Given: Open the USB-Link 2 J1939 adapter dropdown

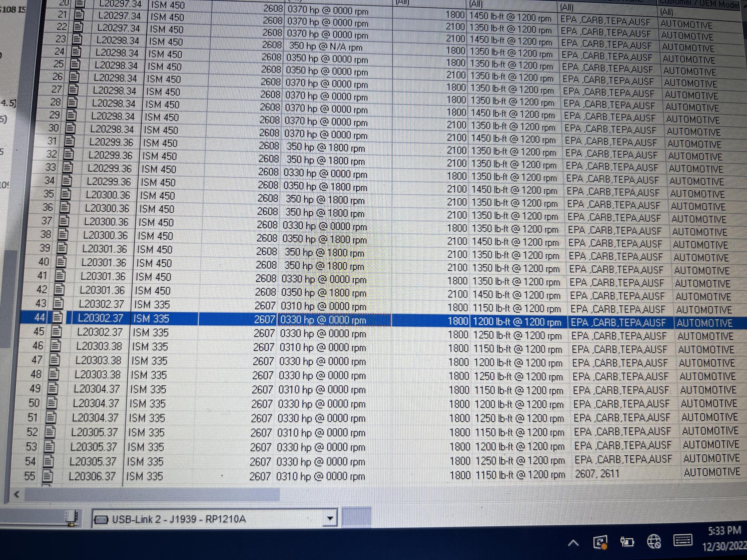Looking at the screenshot, I should [x=330, y=518].
